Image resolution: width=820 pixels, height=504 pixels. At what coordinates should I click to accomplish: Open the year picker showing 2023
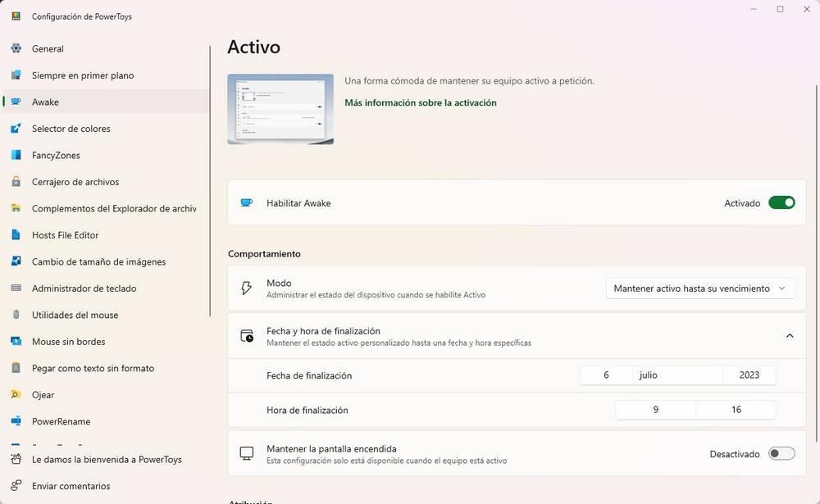(749, 375)
